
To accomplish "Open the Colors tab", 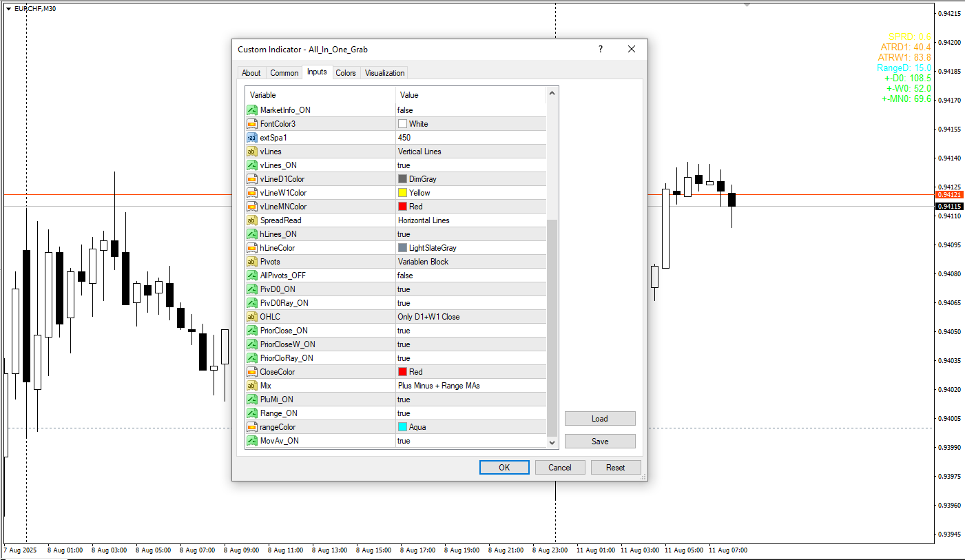I will (346, 73).
